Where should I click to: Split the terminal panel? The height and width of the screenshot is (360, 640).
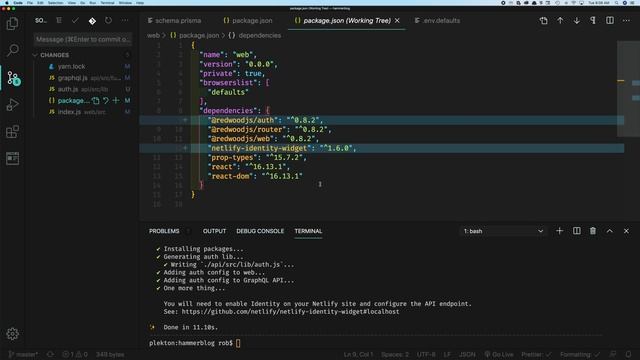576,231
